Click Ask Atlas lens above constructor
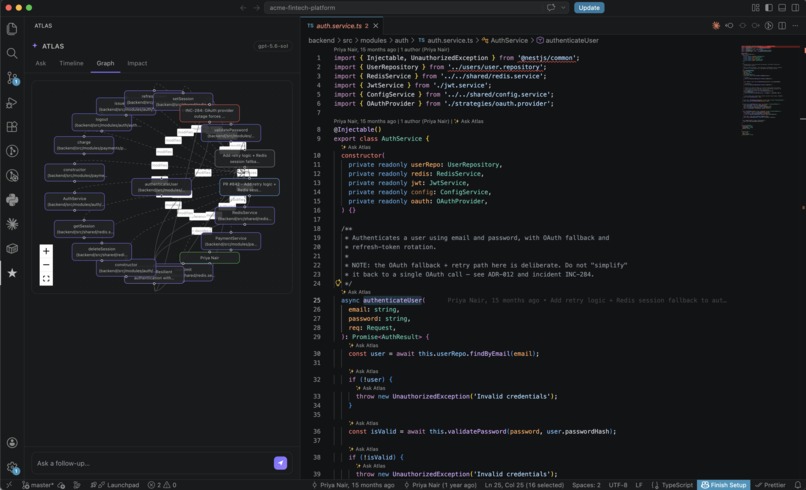Screen dimensions: 806x490 point(356,147)
